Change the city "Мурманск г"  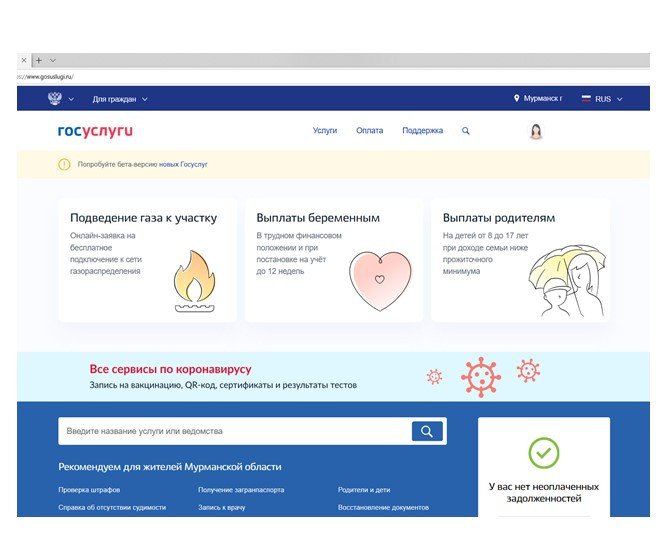pos(543,98)
